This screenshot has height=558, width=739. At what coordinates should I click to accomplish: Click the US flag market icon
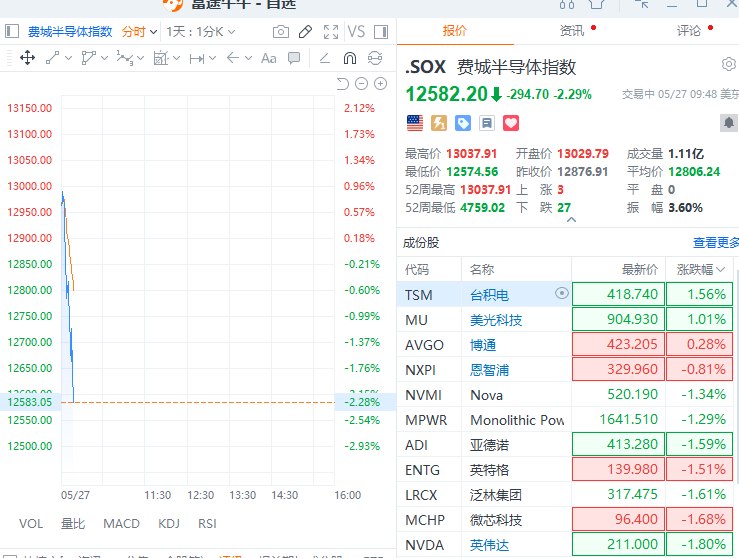415,123
